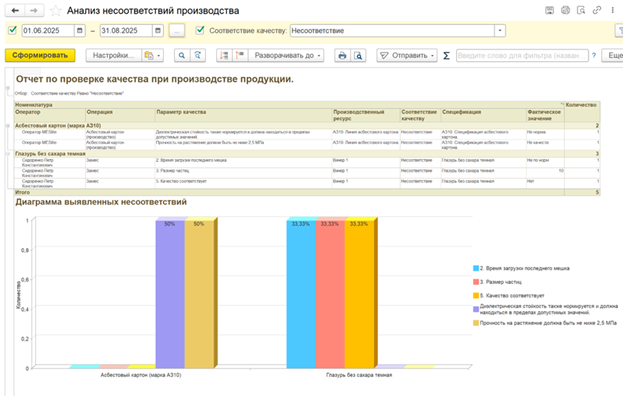Add report to favorites with star icon
This screenshot has width=623, height=396.
[56, 11]
